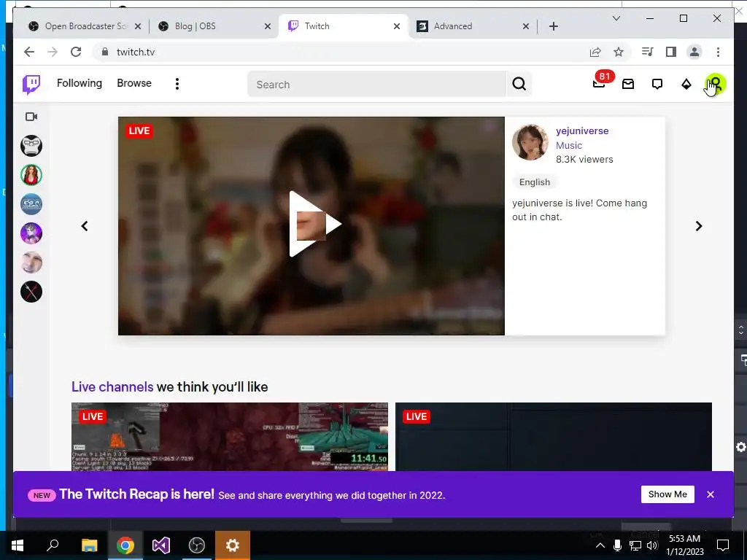The image size is (747, 560).
Task: Open the three-dot More menu beside Browse
Action: (x=177, y=84)
